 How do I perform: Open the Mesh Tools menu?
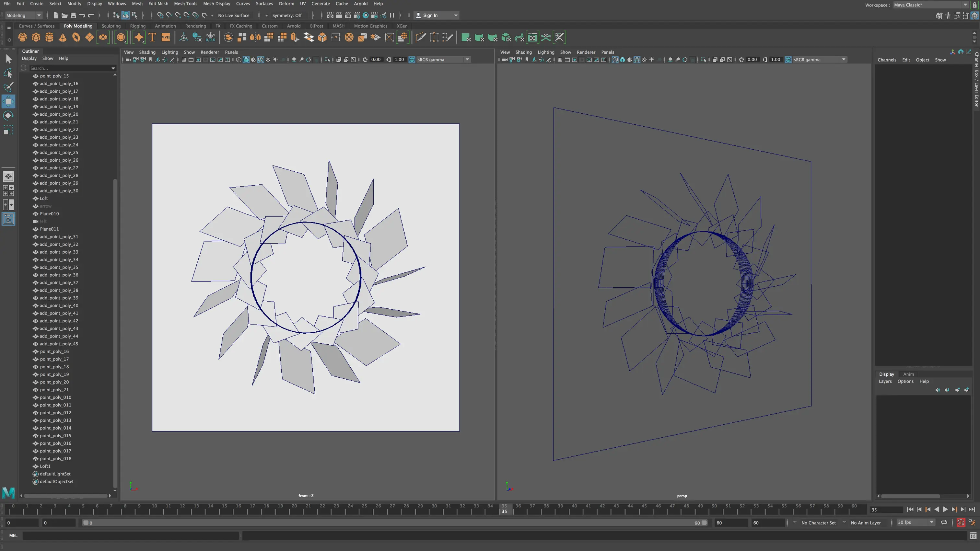[x=185, y=4]
